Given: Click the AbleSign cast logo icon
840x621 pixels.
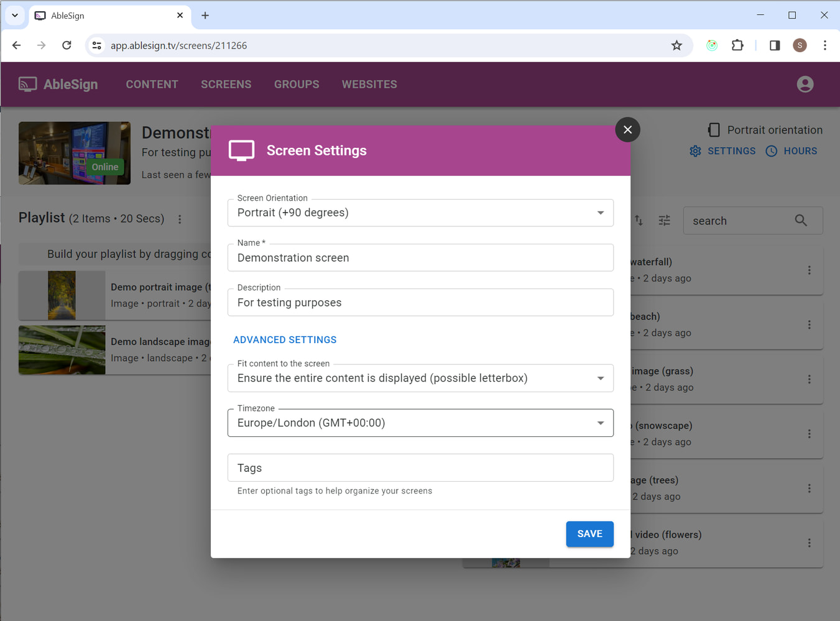Looking at the screenshot, I should pyautogui.click(x=27, y=84).
